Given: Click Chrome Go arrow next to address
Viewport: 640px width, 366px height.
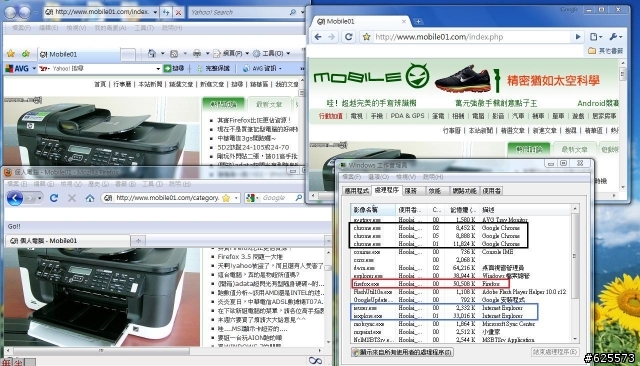Looking at the screenshot, I should [578, 37].
